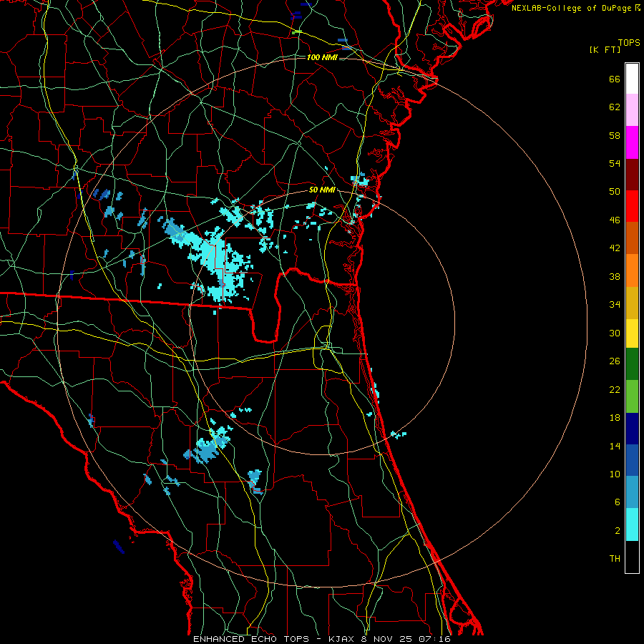Image resolution: width=644 pixels, height=644 pixels.
Task: Click the '50 NMI' range ring label
Action: [322, 190]
